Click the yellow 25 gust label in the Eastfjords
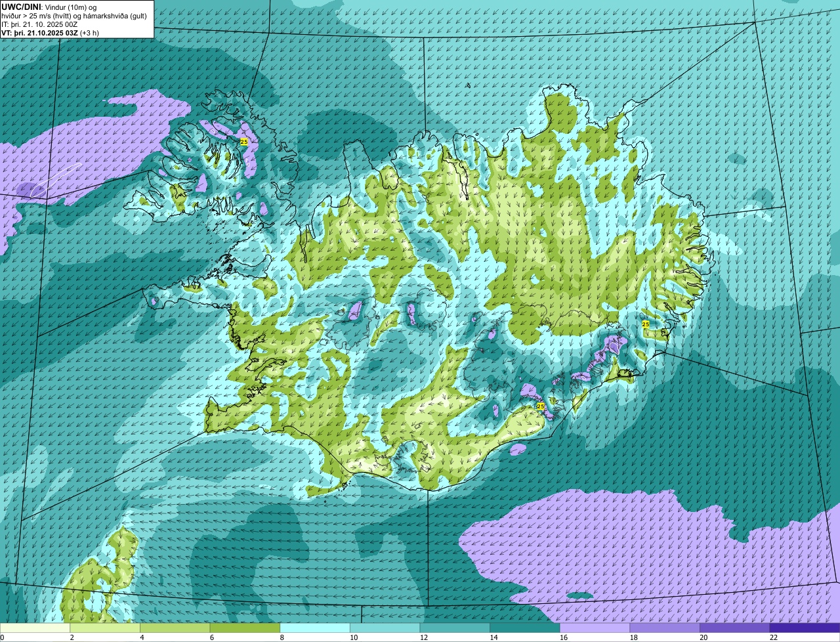 click(646, 324)
